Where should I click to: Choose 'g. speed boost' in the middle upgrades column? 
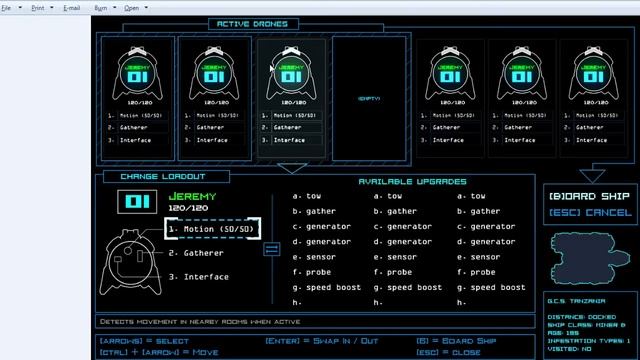pyautogui.click(x=407, y=287)
